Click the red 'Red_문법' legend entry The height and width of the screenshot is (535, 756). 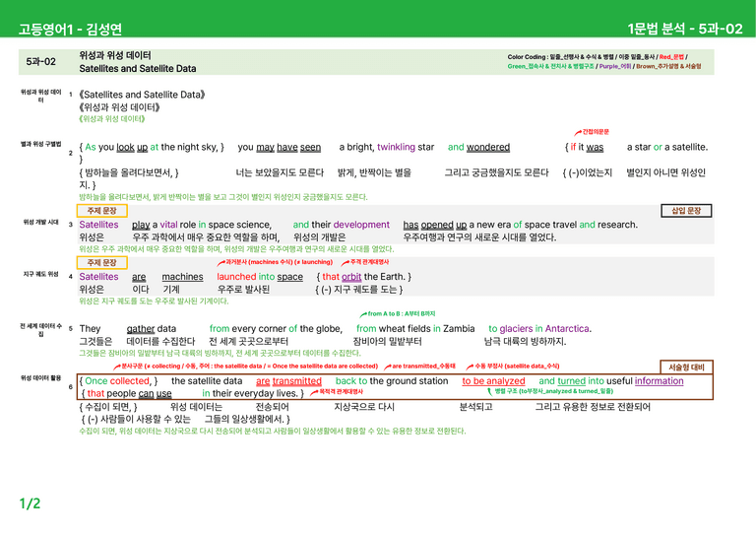click(671, 57)
